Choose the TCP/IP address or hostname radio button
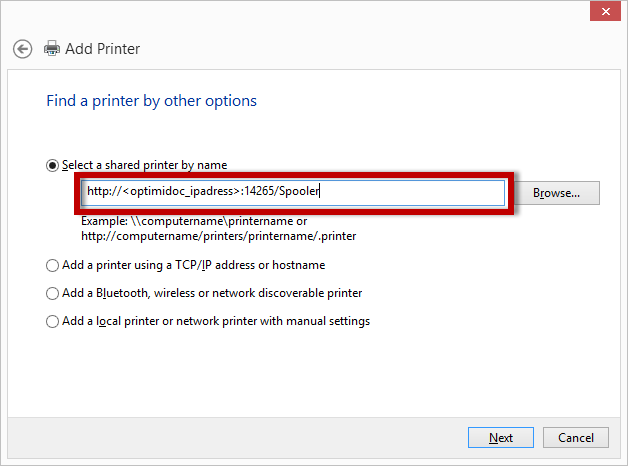This screenshot has height=466, width=628. point(53,265)
